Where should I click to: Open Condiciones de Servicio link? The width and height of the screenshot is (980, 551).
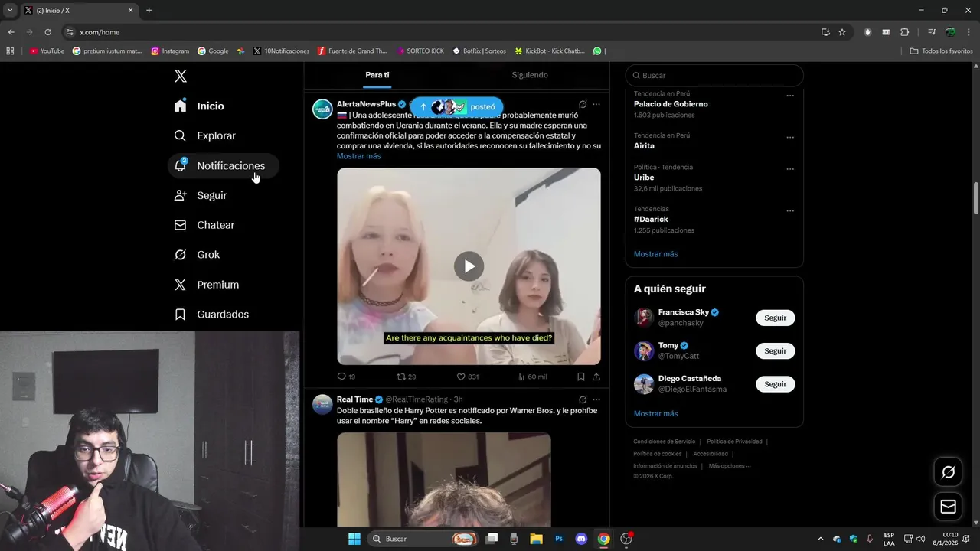click(664, 442)
